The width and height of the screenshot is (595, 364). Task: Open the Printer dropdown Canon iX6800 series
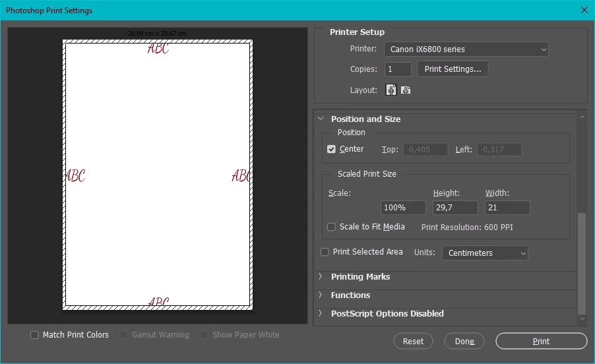[x=466, y=49]
